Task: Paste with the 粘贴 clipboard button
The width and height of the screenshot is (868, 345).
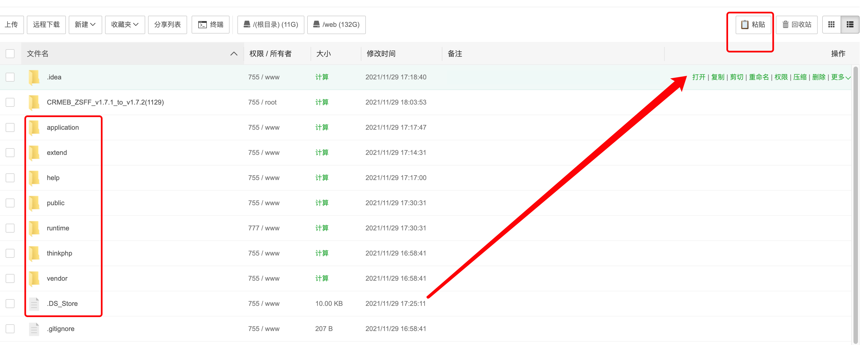Action: (x=753, y=25)
